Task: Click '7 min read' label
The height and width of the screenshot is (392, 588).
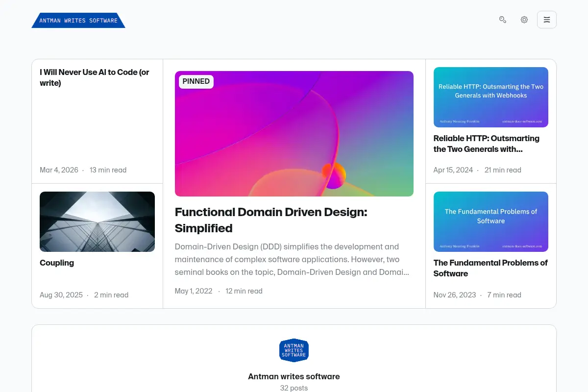Action: [504, 295]
